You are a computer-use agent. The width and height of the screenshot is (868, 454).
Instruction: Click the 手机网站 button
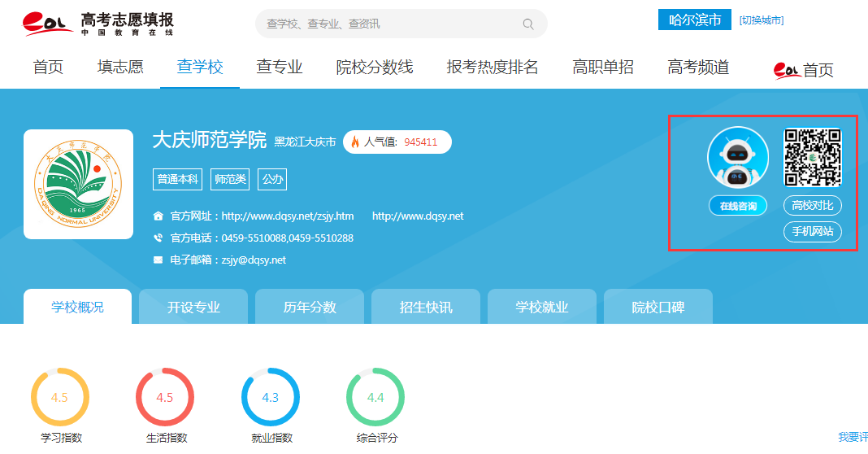[813, 232]
